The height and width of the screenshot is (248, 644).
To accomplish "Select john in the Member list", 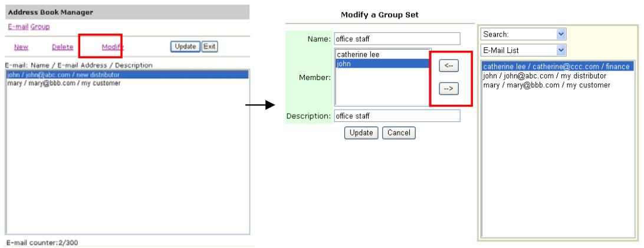I will [382, 64].
